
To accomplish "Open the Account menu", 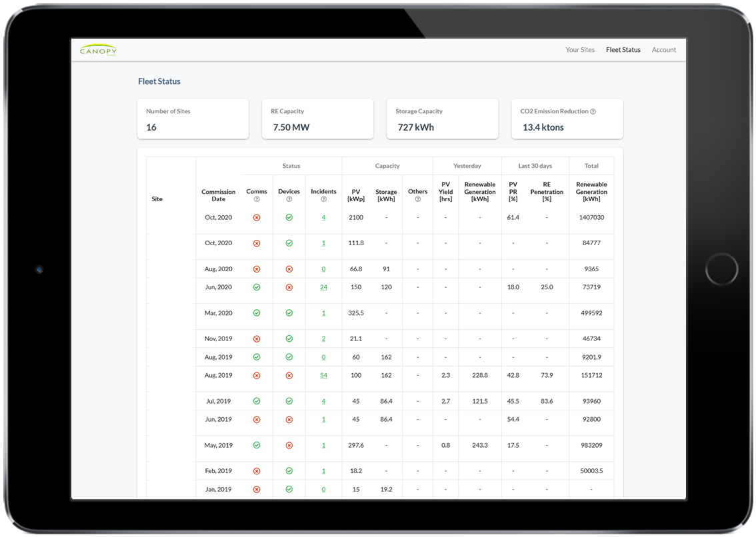I will [x=663, y=50].
